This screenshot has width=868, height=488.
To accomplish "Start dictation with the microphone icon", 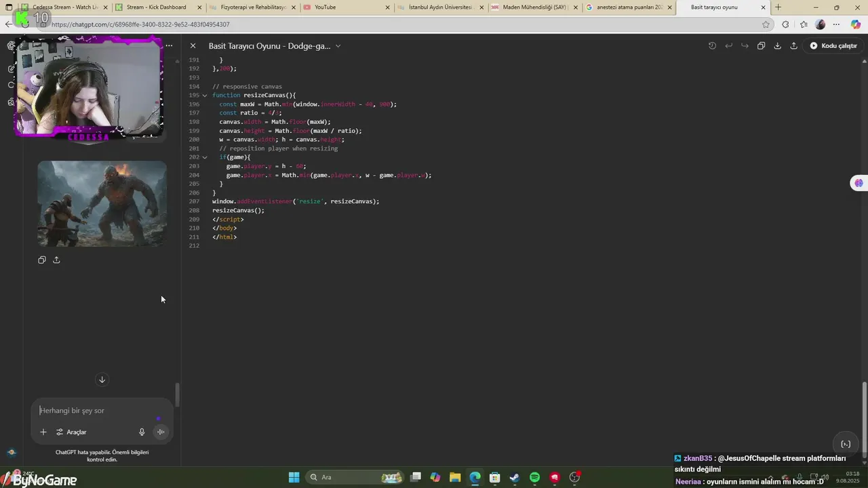I will [142, 432].
